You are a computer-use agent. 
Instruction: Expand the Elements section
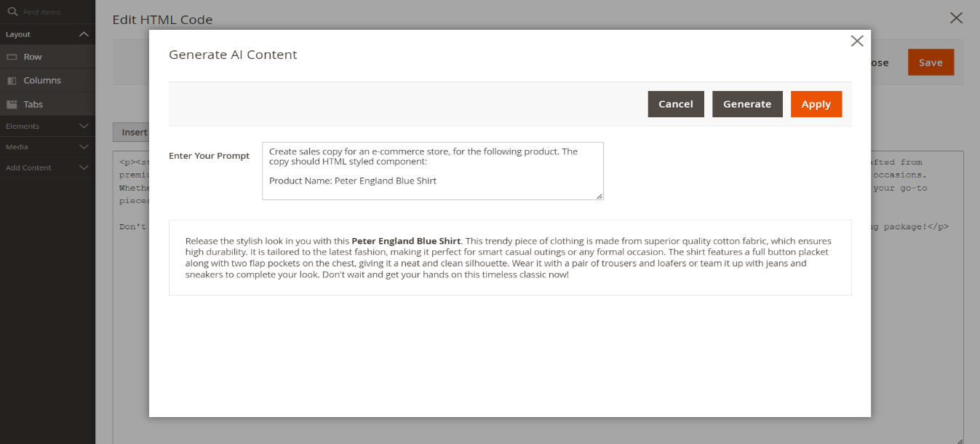pos(84,126)
